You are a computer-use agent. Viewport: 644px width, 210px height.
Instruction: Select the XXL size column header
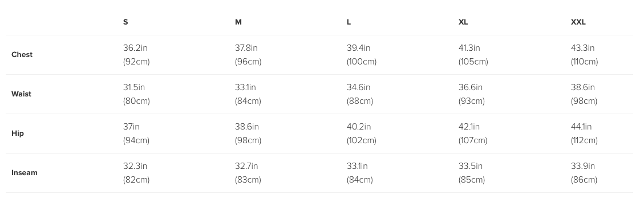click(x=578, y=22)
